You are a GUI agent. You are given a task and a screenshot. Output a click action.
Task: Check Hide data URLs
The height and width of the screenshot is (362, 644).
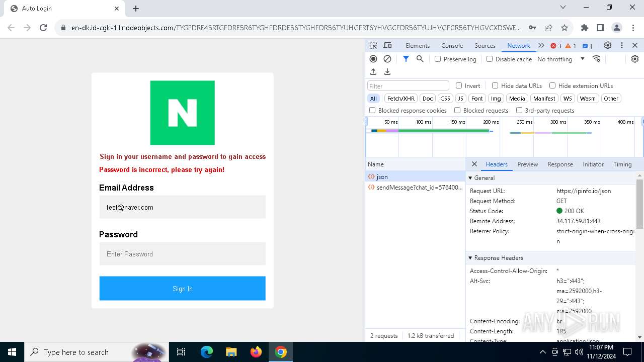495,85
